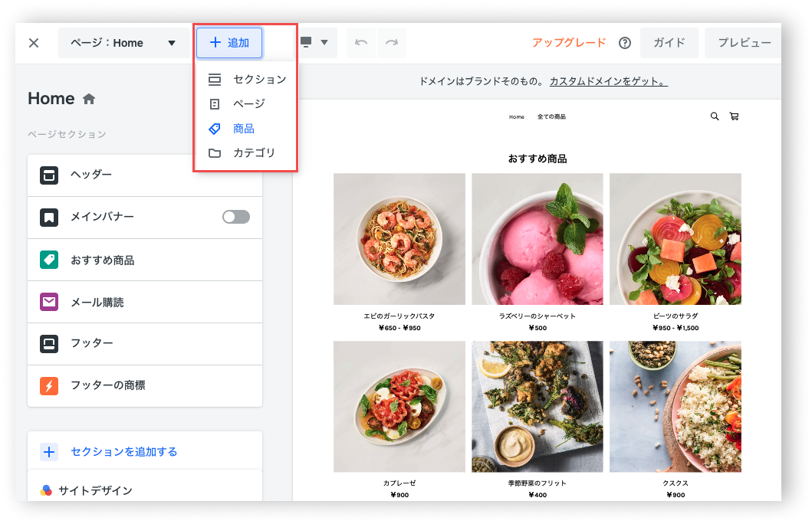
Task: Click the ¥950 - ¥1,500 price text
Action: pos(676,328)
